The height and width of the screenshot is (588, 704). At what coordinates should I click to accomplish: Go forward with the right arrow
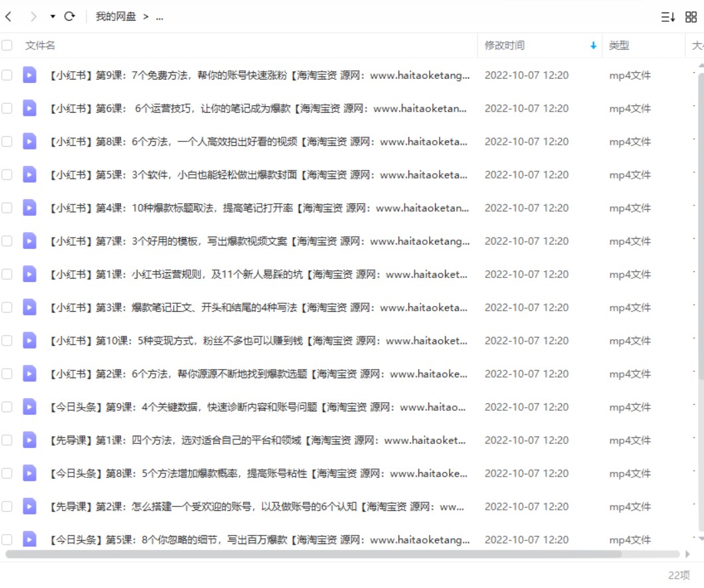[x=33, y=17]
